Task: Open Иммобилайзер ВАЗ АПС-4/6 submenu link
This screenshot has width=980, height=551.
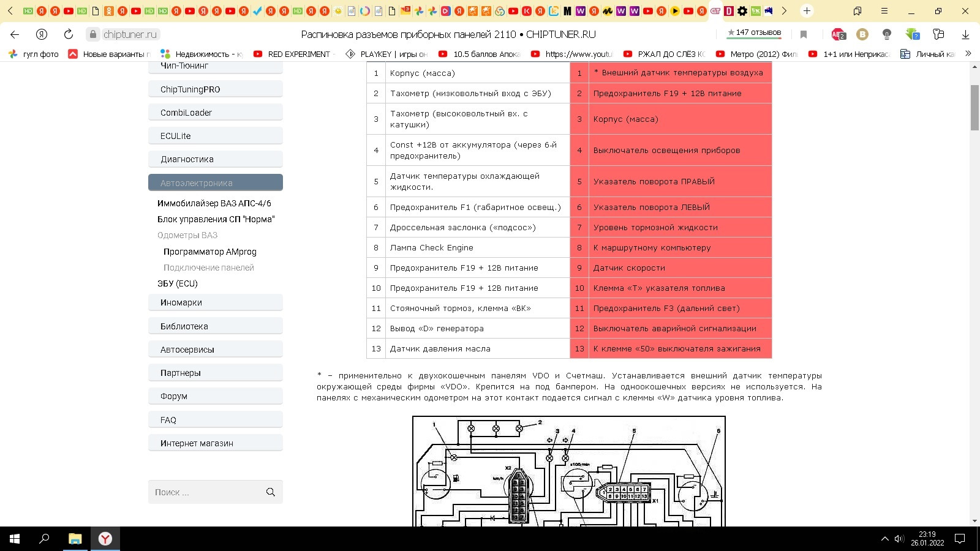Action: (x=214, y=203)
